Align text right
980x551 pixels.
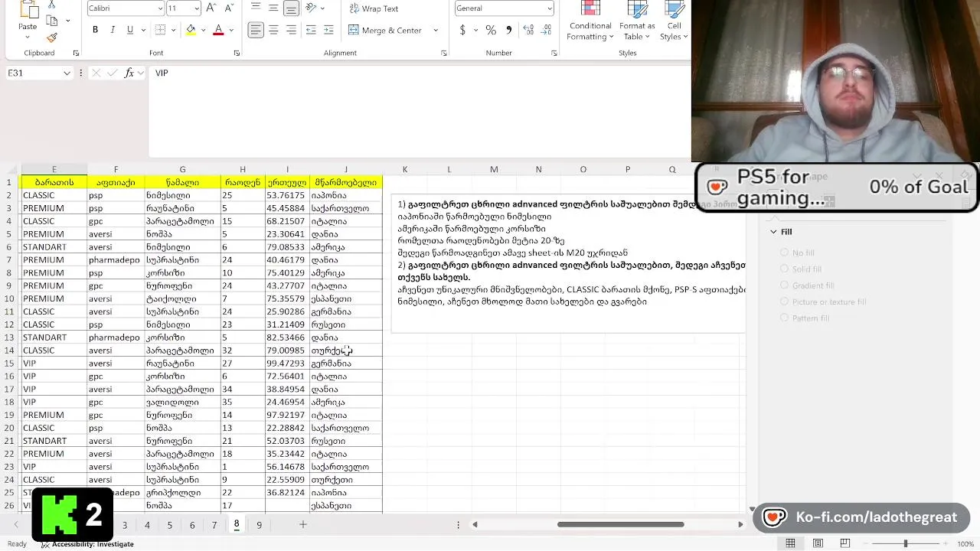pos(291,30)
